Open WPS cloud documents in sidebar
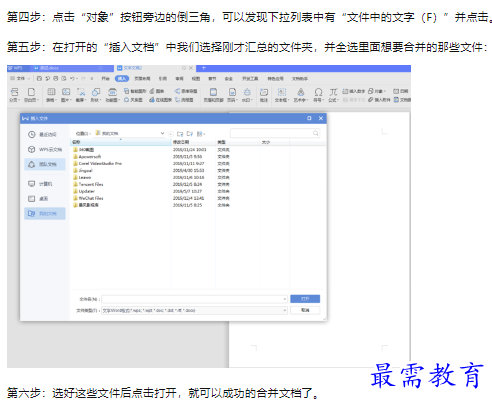This screenshot has width=492, height=407. pos(45,149)
